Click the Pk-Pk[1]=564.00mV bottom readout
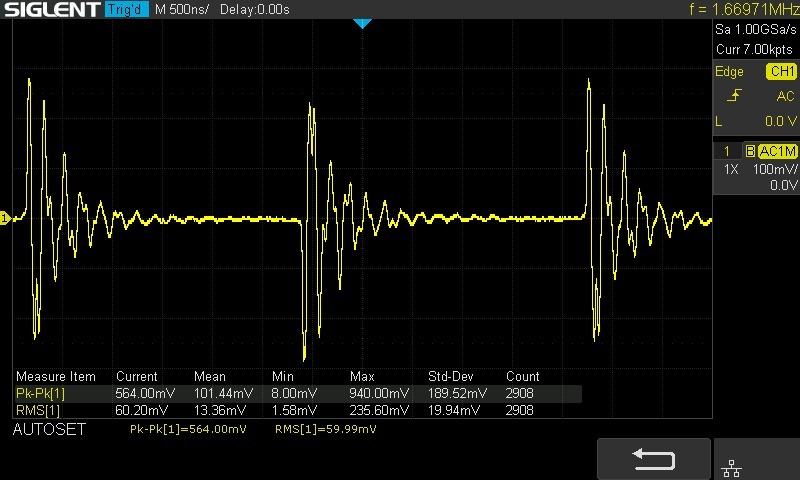The height and width of the screenshot is (480, 800). tap(188, 429)
